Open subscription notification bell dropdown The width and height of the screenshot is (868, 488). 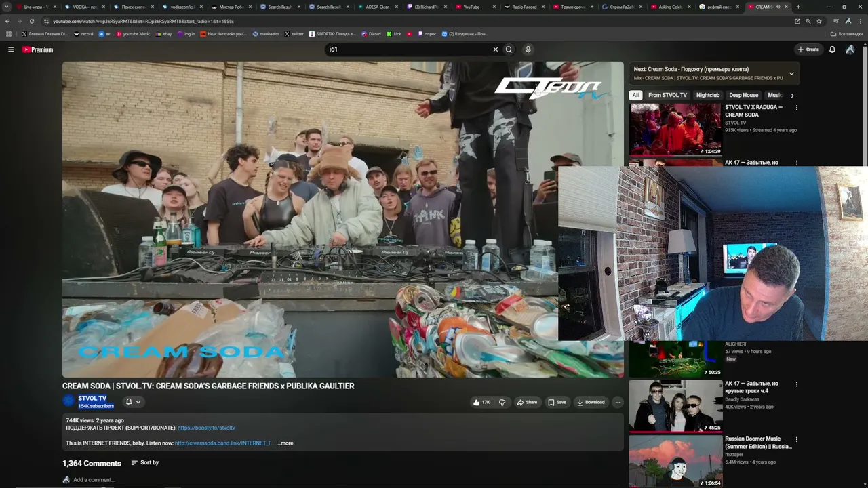(x=133, y=402)
